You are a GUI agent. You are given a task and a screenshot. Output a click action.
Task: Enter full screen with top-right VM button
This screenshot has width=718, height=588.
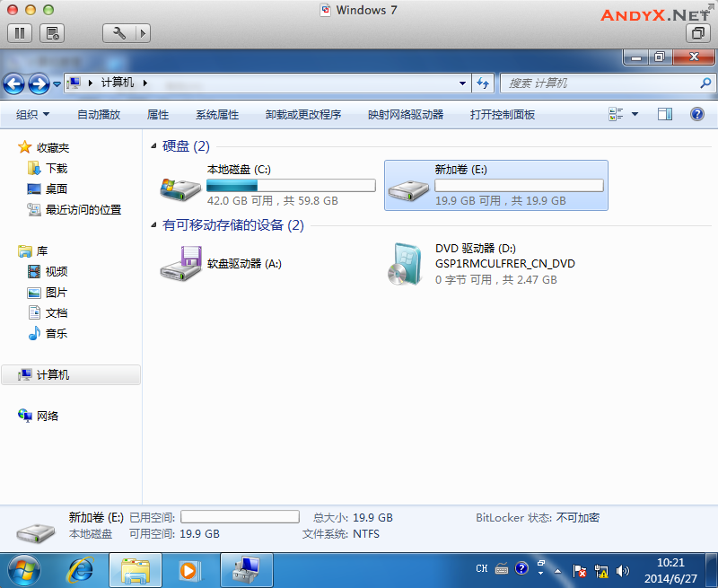click(698, 33)
